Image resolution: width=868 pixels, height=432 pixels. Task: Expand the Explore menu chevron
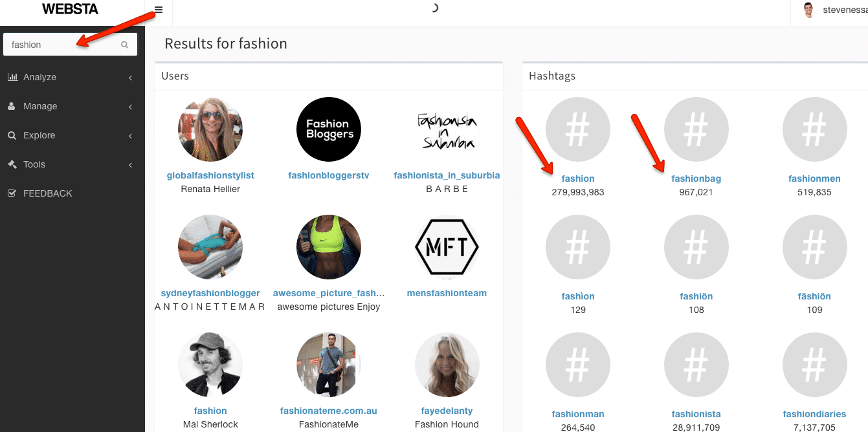pyautogui.click(x=130, y=136)
